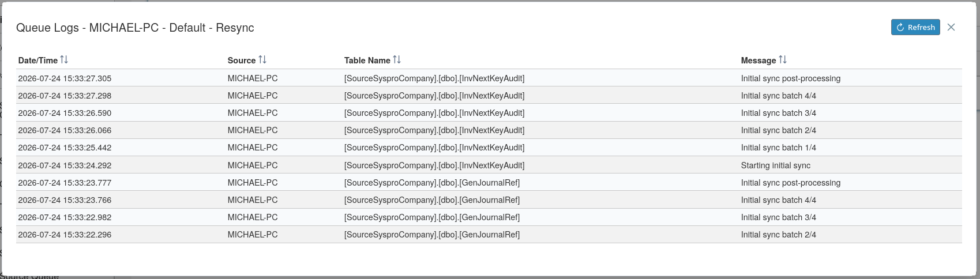Screen dimensions: 980x279
Task: Close the Queue Logs dialog
Action: pyautogui.click(x=951, y=27)
